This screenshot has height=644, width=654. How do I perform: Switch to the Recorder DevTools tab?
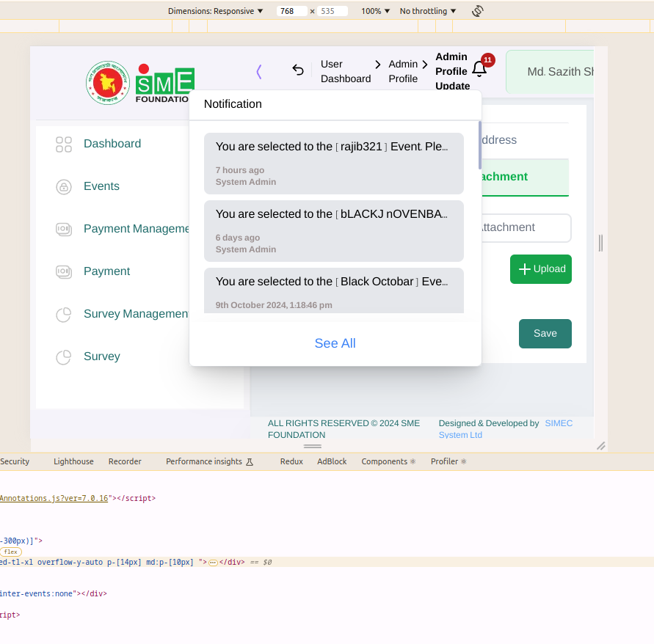click(125, 461)
